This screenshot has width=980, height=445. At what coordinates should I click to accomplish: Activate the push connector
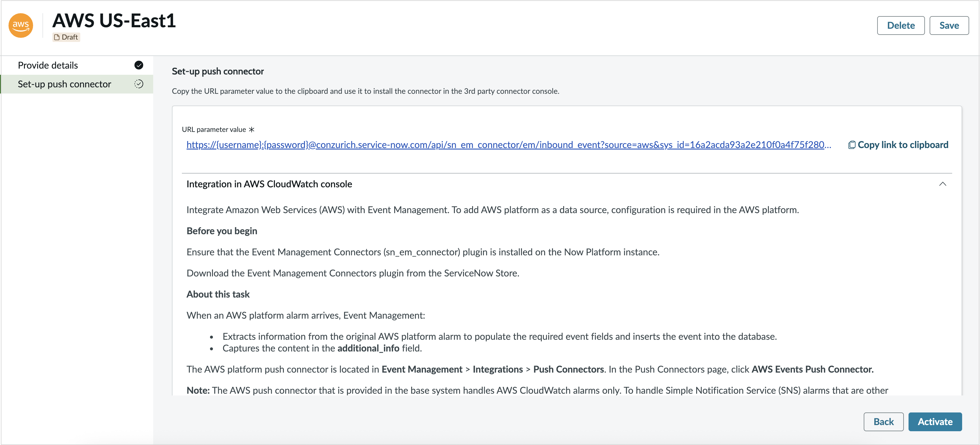pos(935,422)
